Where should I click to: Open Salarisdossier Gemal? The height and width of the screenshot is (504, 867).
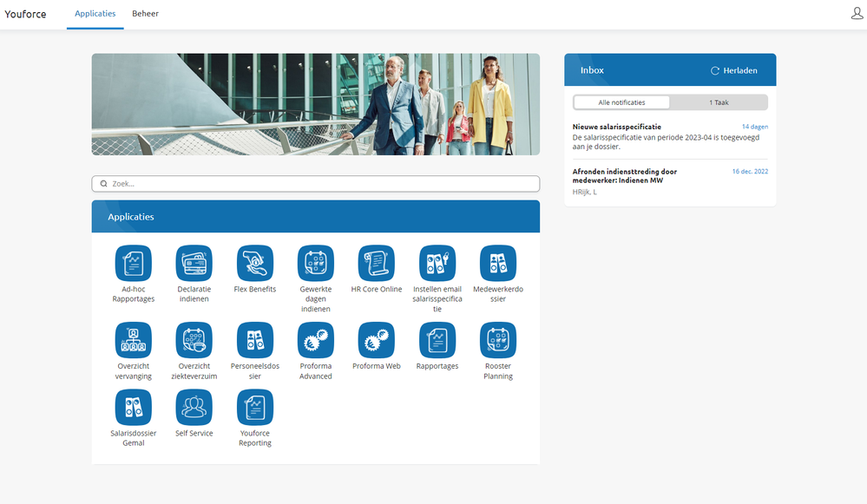pos(134,408)
